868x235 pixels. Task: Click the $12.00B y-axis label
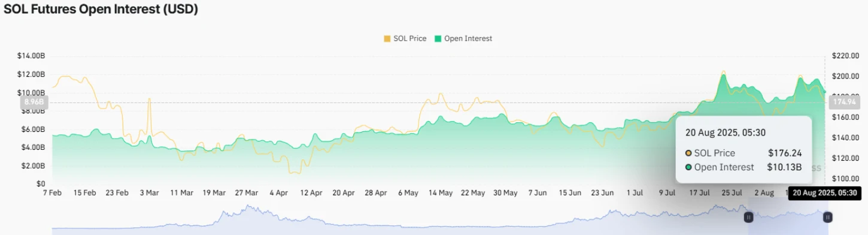pyautogui.click(x=32, y=74)
